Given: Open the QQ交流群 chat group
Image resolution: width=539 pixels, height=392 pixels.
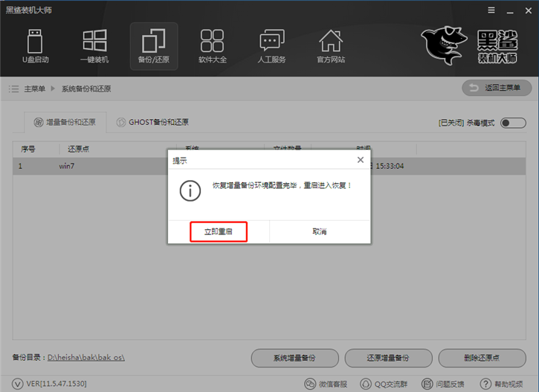Looking at the screenshot, I should click(385, 383).
